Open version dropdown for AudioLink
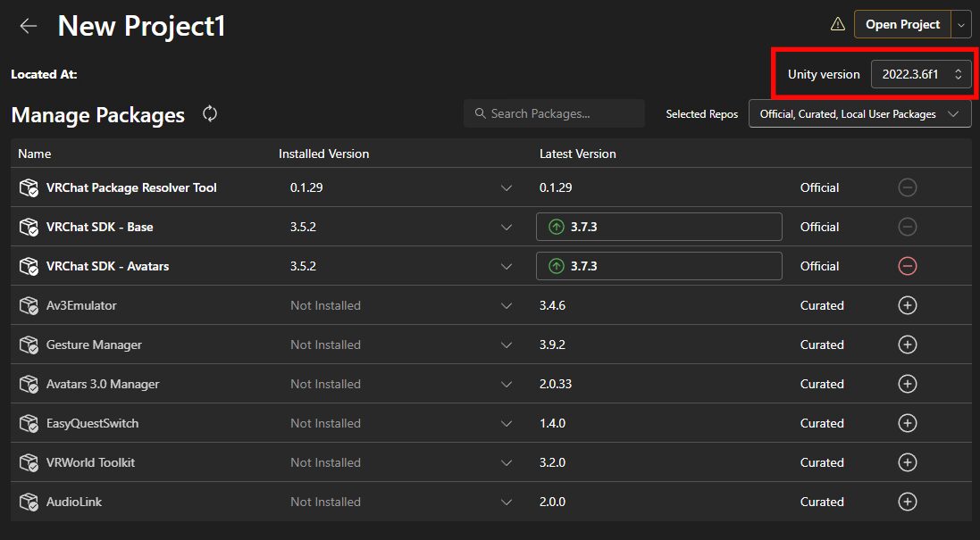Screen dimensions: 980x540 tap(507, 503)
